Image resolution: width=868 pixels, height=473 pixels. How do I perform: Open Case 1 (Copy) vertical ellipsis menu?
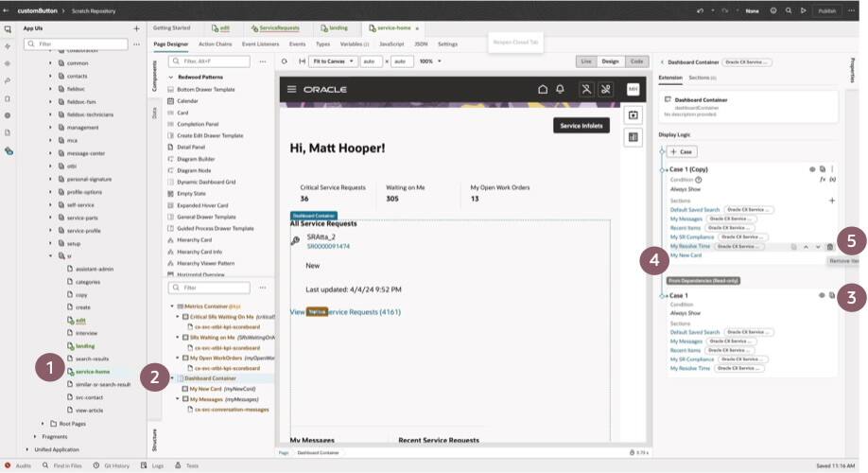coord(832,169)
